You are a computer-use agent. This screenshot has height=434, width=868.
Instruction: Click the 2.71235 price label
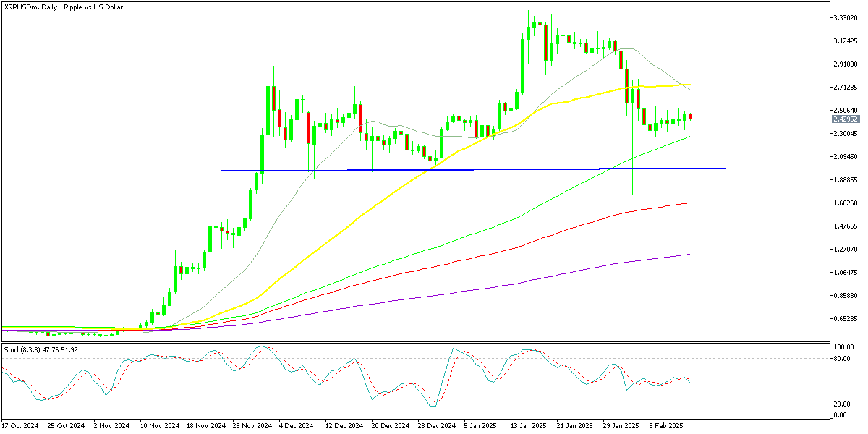point(846,87)
